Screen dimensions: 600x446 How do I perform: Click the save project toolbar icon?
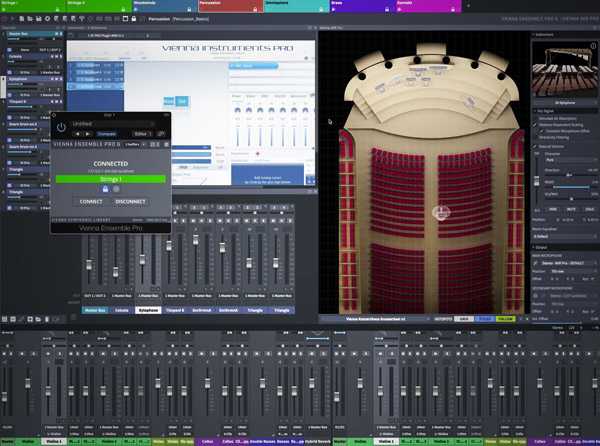click(x=39, y=19)
